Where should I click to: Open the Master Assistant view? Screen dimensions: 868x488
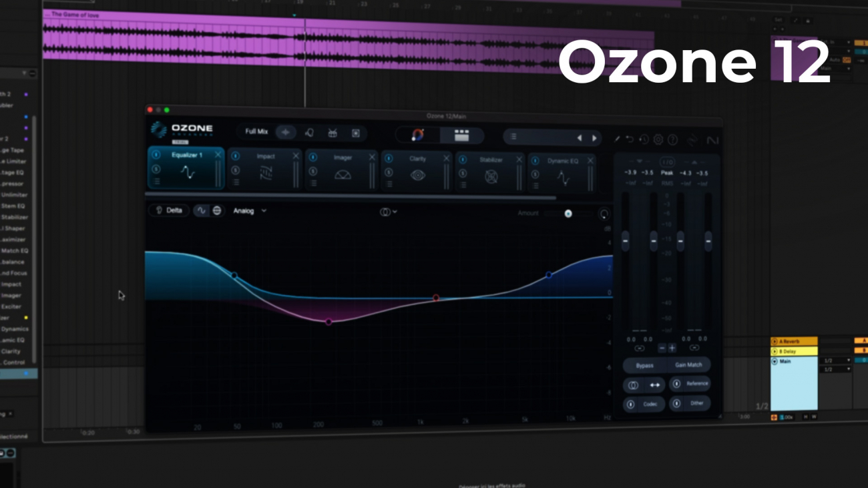point(418,135)
